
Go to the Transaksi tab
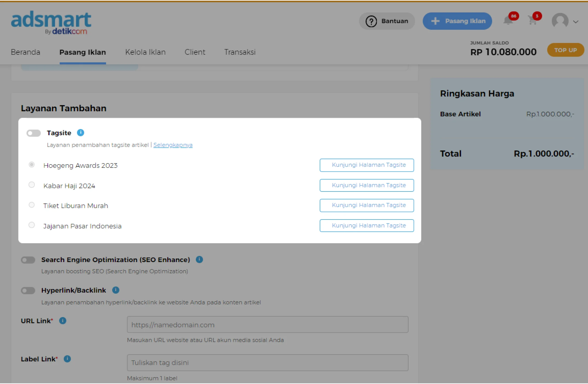click(x=240, y=52)
